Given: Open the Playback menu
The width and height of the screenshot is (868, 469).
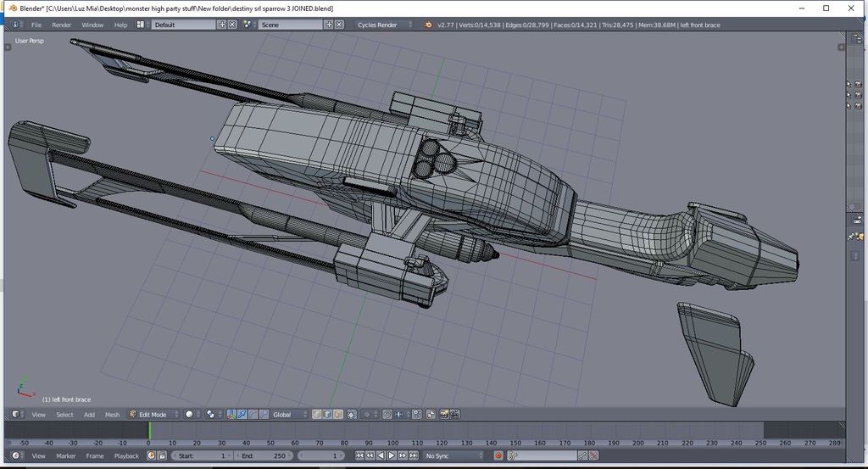Looking at the screenshot, I should point(126,455).
